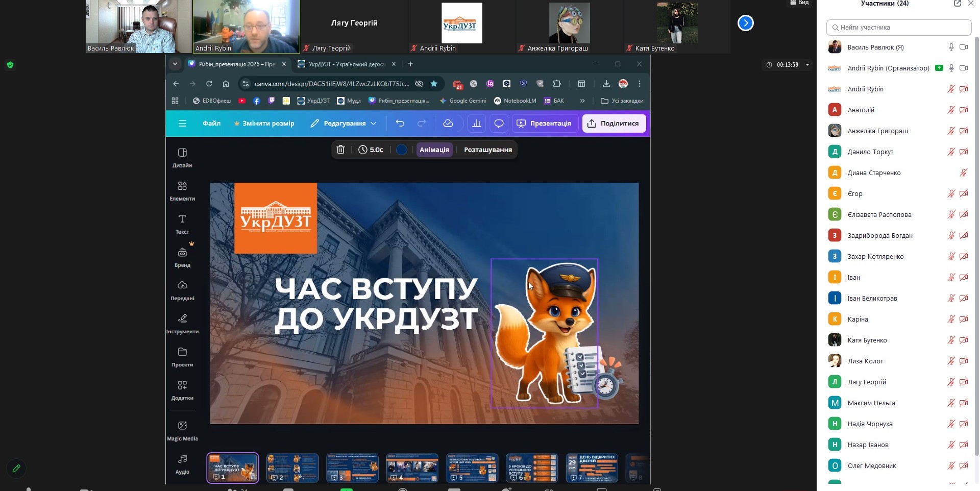Click the Поділитися button
Image resolution: width=980 pixels, height=491 pixels.
click(x=614, y=123)
